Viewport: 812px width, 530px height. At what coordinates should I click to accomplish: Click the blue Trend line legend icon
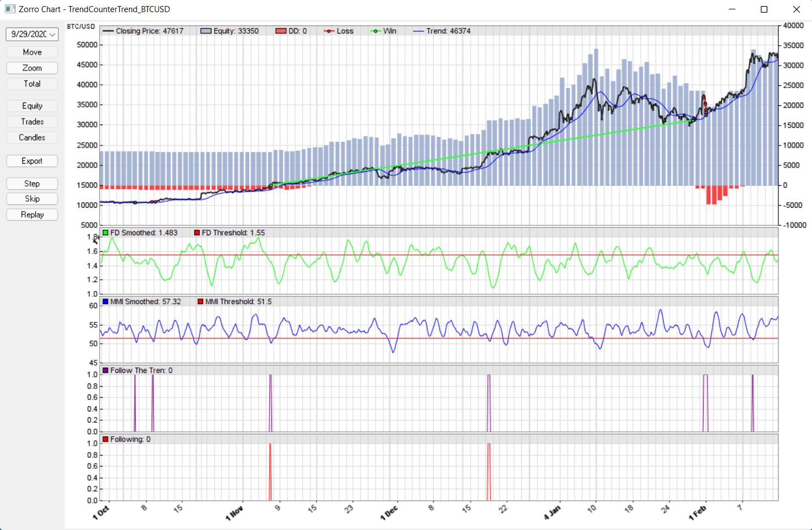pos(418,31)
